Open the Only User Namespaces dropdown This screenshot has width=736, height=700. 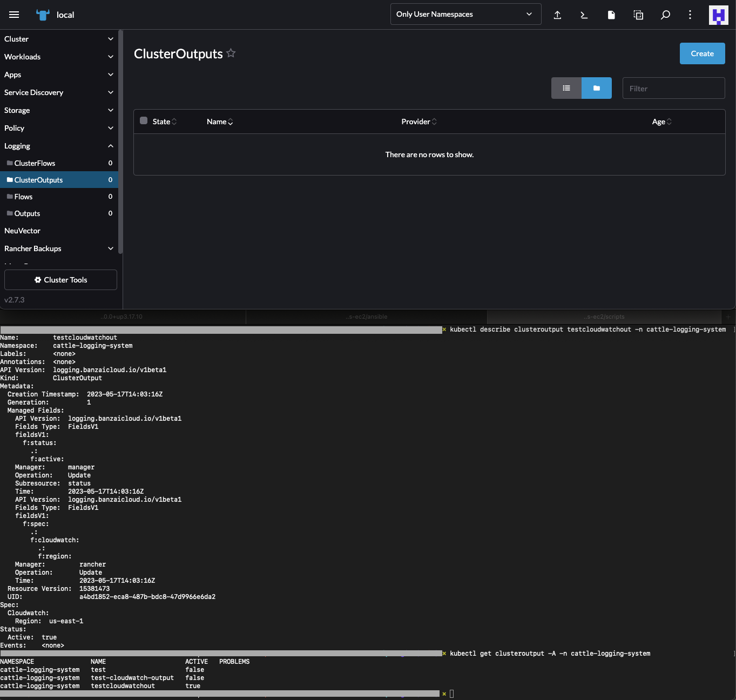tap(465, 14)
